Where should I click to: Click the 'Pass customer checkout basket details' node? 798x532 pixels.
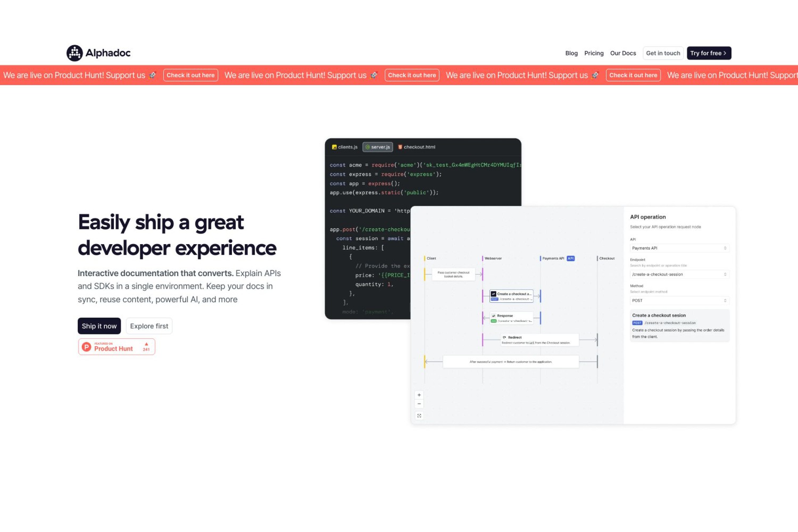[x=454, y=275]
